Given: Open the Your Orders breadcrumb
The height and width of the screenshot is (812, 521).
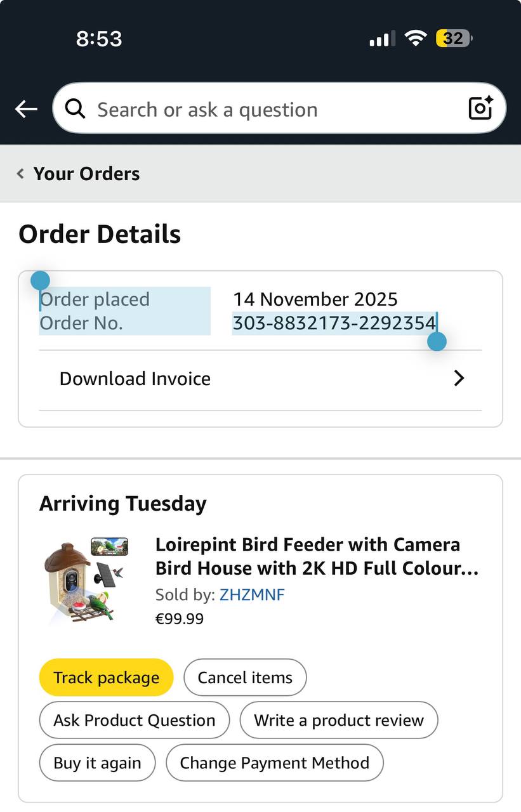Looking at the screenshot, I should 86,174.
